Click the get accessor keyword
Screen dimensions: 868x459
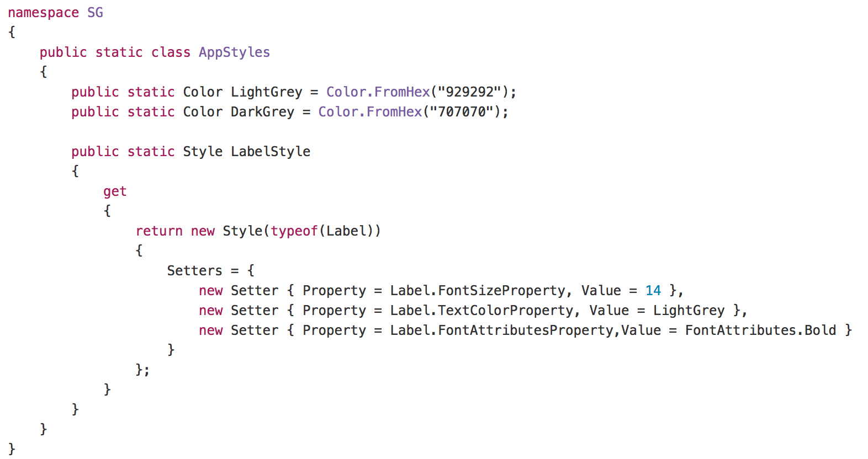[115, 192]
